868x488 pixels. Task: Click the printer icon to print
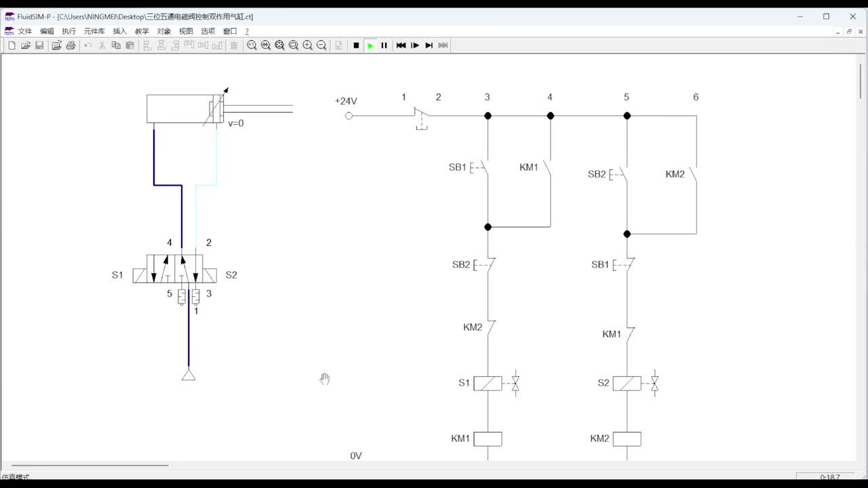click(71, 45)
